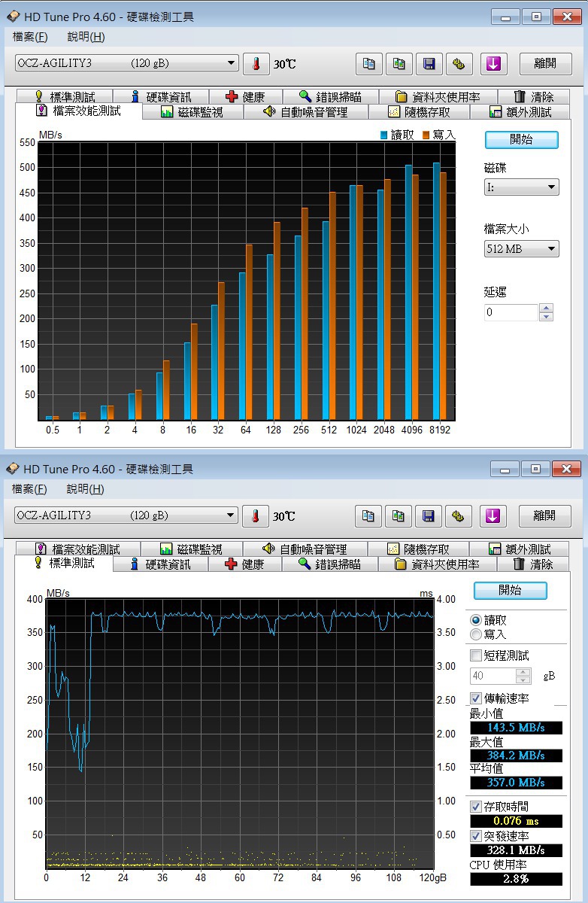Open 健康 tab in top window

pos(245,96)
